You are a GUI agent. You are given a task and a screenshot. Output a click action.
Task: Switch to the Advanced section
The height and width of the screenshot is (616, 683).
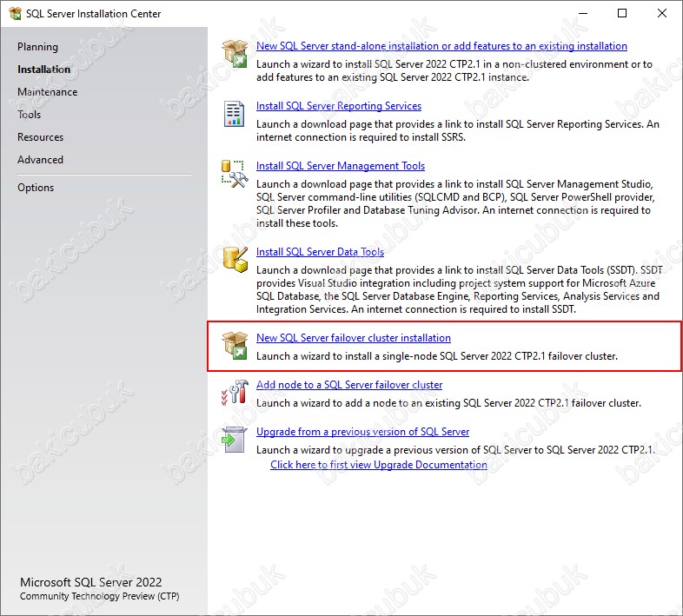pos(40,160)
